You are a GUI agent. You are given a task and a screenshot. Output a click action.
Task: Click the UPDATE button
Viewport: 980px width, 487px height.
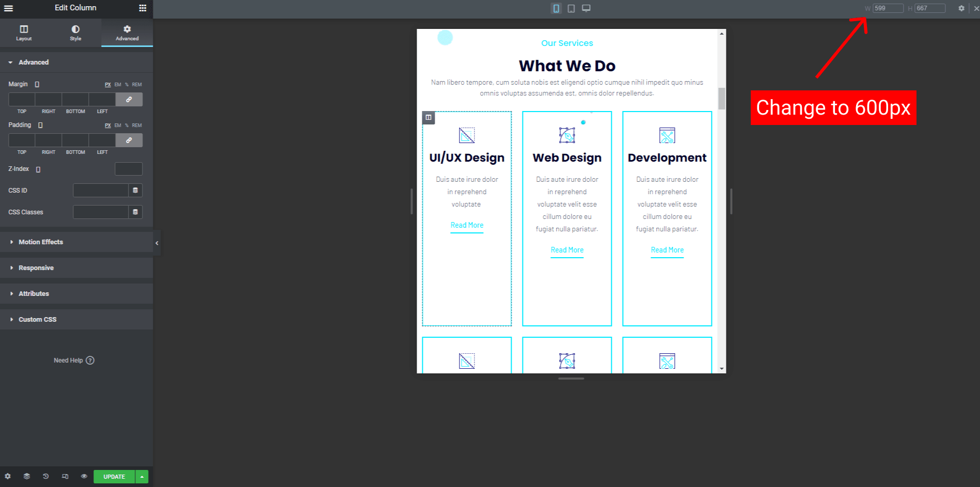[114, 477]
